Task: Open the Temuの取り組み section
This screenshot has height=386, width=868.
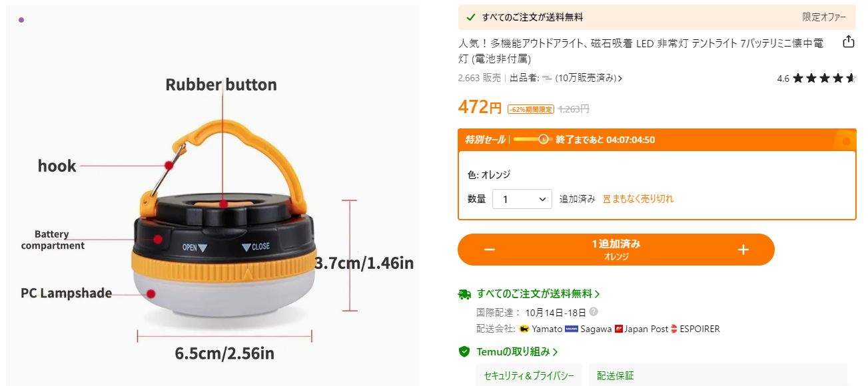Action: (518, 351)
